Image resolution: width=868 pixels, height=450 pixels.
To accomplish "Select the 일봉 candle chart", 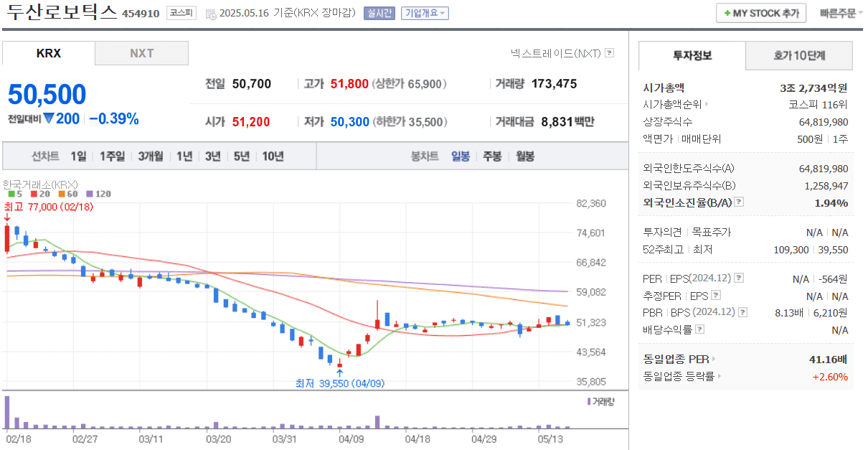I will 461,156.
